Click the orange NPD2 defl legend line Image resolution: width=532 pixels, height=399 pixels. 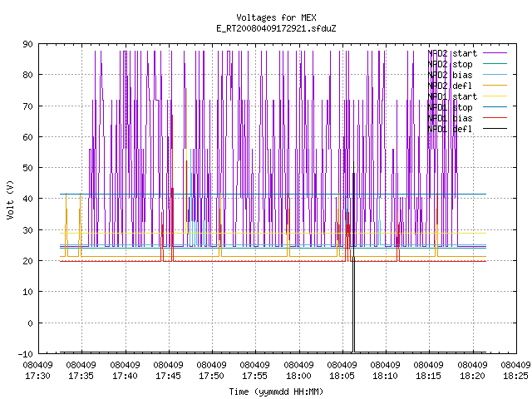coord(495,85)
